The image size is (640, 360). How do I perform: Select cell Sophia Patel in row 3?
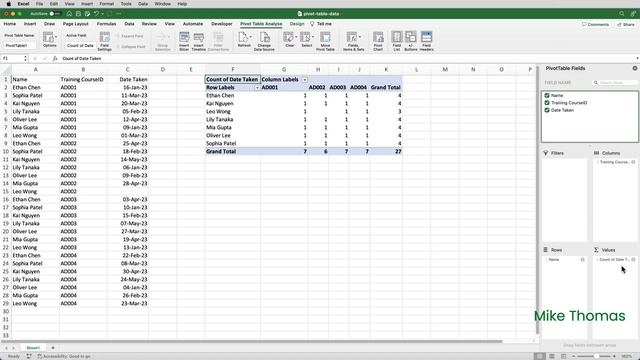point(35,96)
